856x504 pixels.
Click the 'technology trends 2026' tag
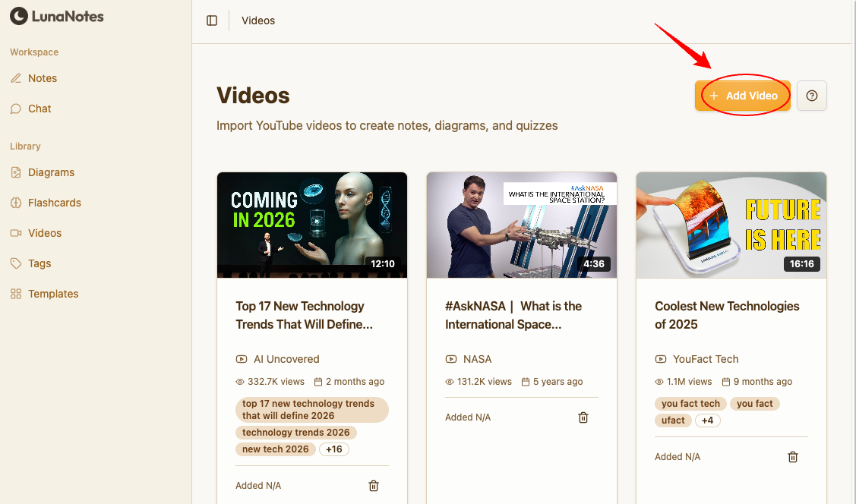(x=295, y=433)
